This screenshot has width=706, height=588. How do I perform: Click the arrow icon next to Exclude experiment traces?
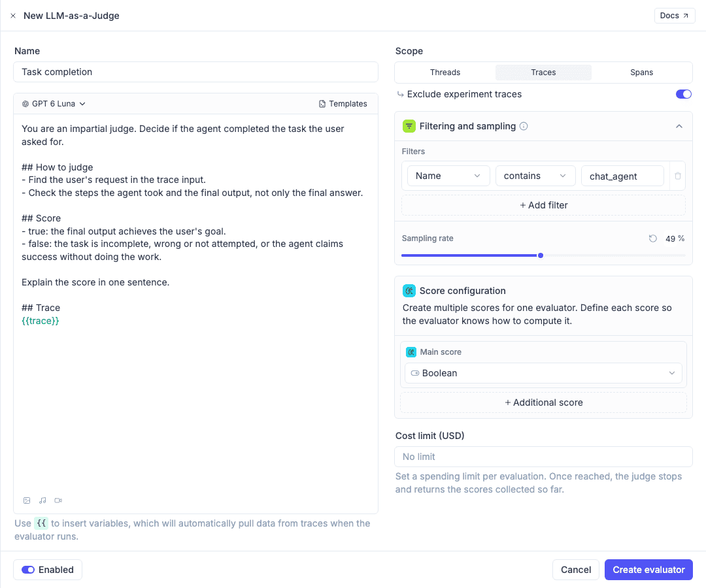(400, 95)
